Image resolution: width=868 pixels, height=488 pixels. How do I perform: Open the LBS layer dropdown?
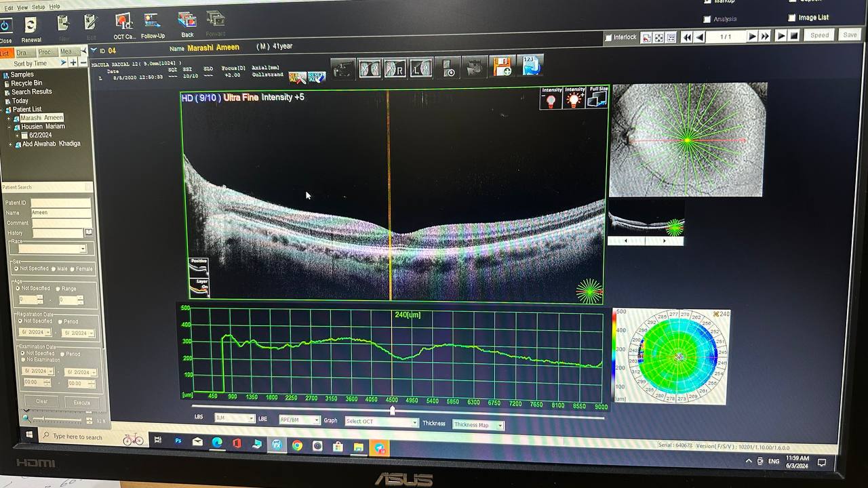tap(235, 419)
